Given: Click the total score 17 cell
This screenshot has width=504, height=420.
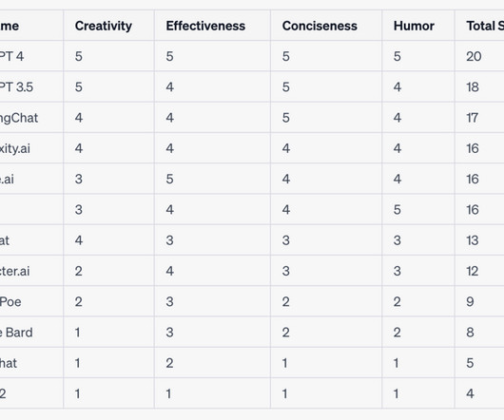Looking at the screenshot, I should (473, 118).
